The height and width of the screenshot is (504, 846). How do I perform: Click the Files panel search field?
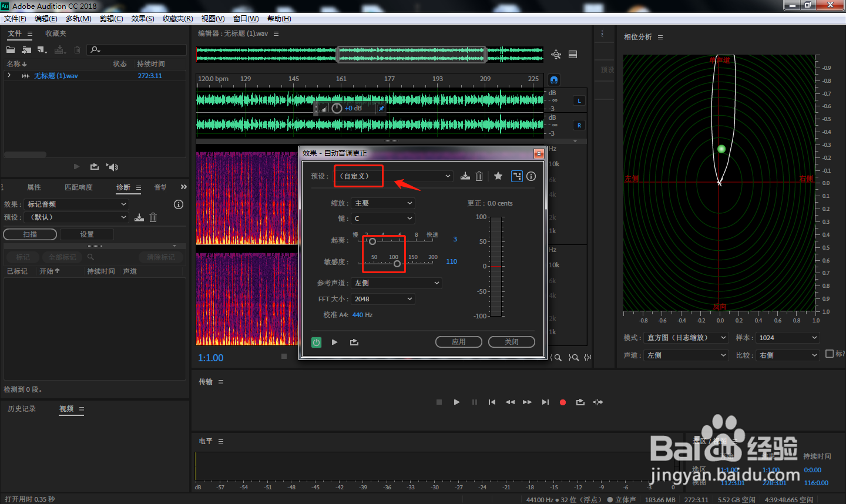(x=137, y=50)
